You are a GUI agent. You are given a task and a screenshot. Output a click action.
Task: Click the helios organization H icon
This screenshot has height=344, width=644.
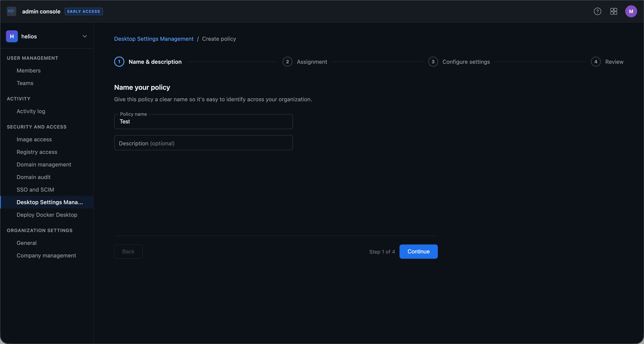[12, 36]
